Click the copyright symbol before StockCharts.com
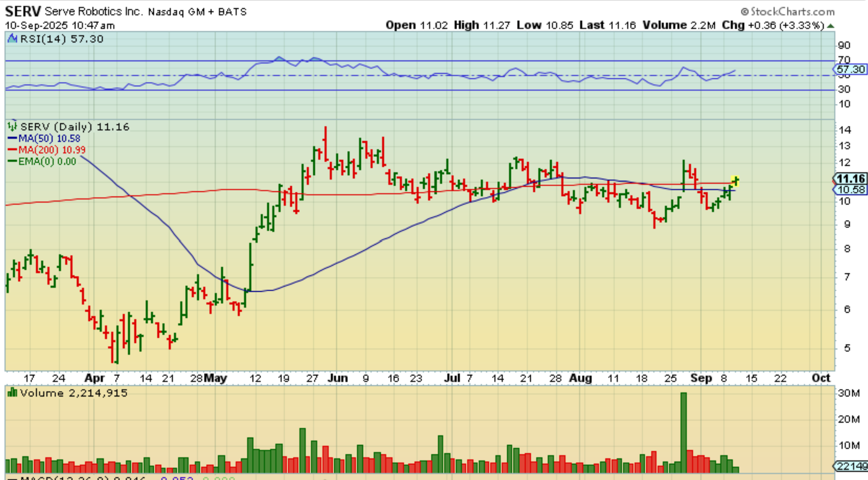 [744, 12]
